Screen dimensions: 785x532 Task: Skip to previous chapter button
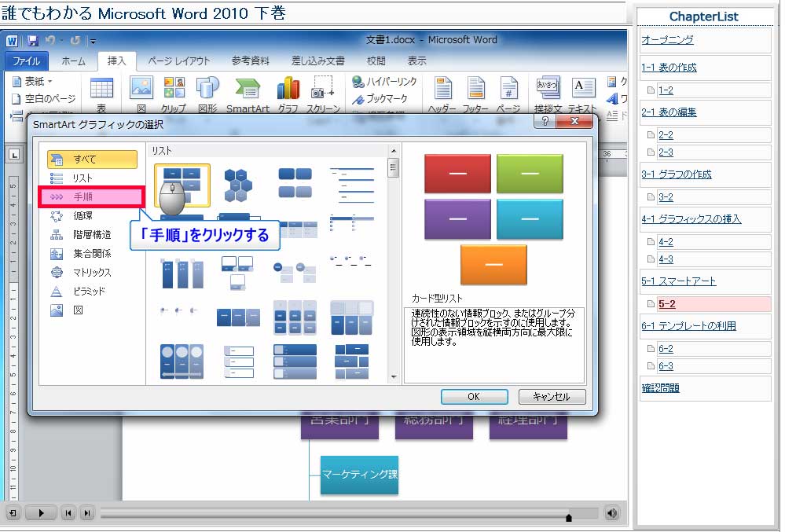point(68,512)
